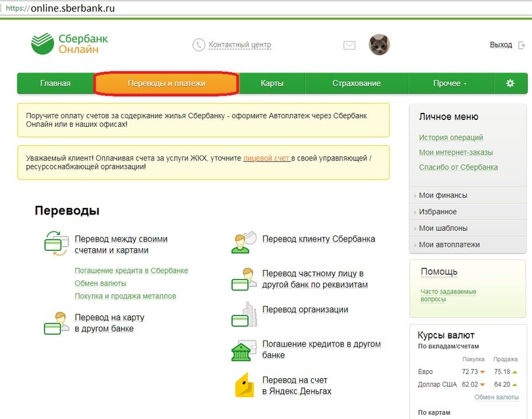Open Перевод на карту в другом банке
This screenshot has height=419, width=532.
(x=109, y=323)
